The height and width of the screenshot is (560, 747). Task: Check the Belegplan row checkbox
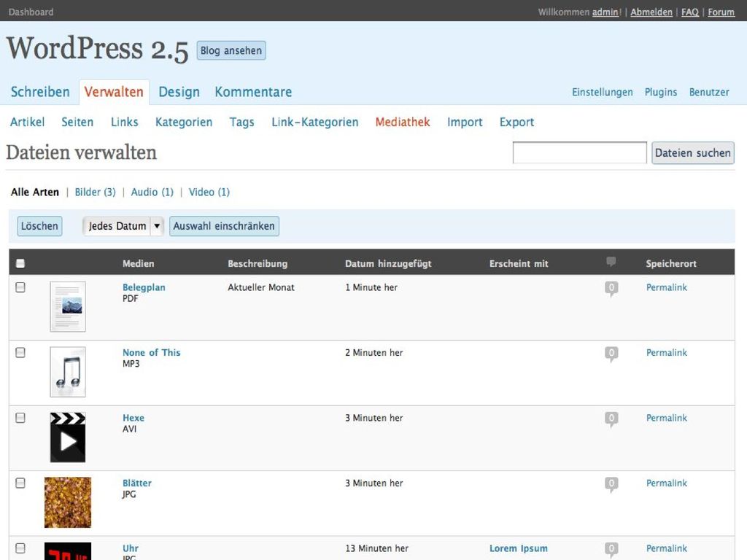pos(20,287)
